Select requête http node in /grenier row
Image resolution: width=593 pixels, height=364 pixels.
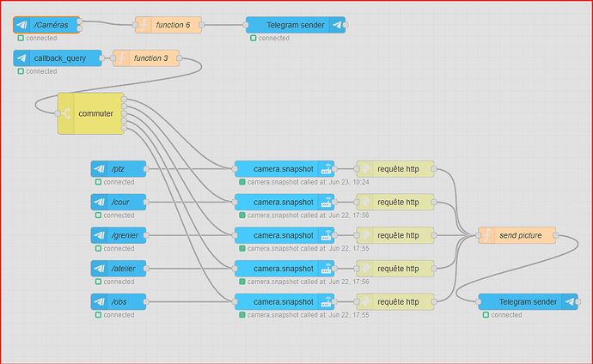pyautogui.click(x=398, y=234)
